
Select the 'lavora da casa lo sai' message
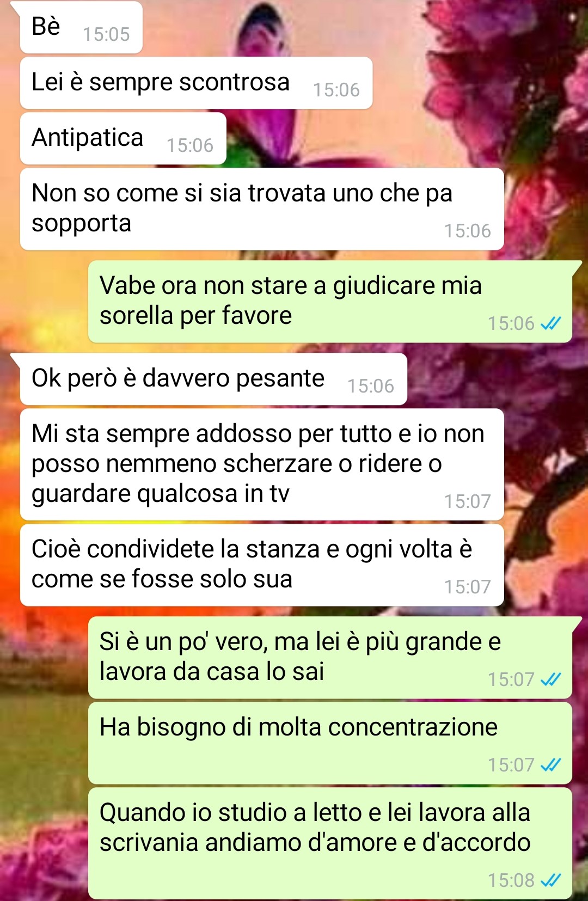[x=330, y=658]
